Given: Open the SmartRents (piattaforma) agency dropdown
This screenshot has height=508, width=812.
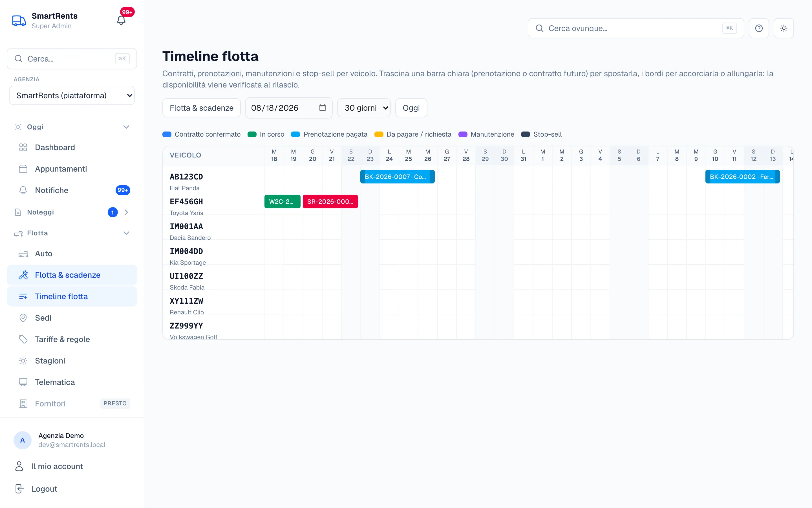Looking at the screenshot, I should [72, 95].
